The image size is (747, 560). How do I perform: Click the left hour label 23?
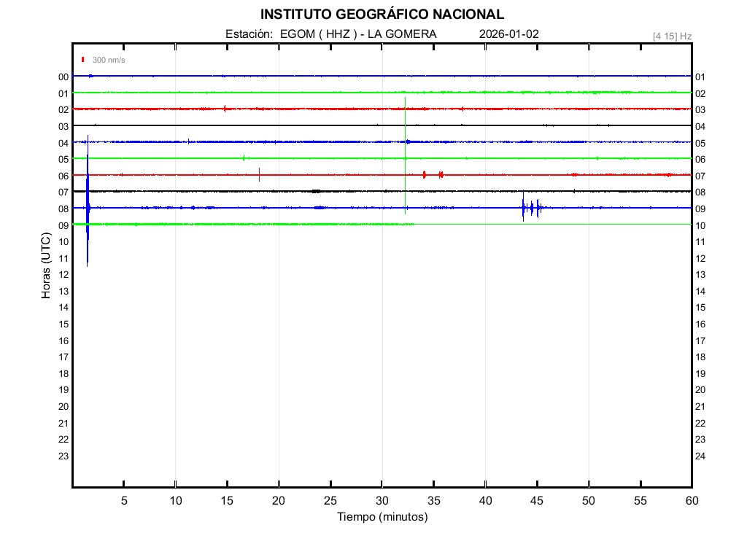(x=63, y=456)
